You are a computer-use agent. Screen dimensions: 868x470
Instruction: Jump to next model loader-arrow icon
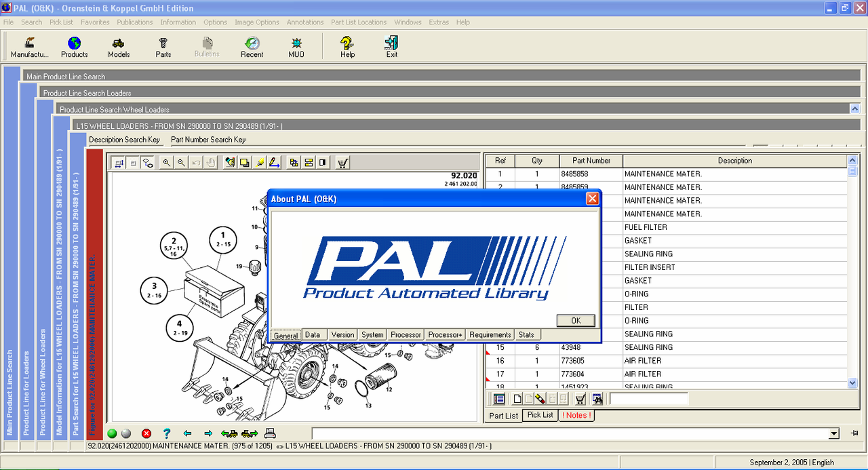point(250,433)
